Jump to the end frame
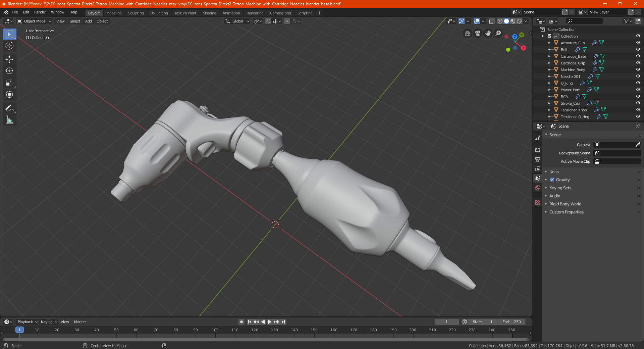Viewport: 644px width, 349px height. [283, 322]
